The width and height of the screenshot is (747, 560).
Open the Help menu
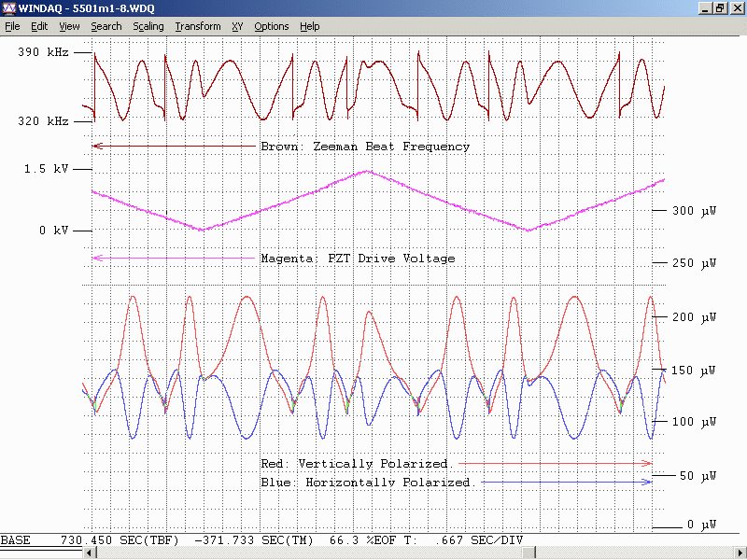click(310, 26)
